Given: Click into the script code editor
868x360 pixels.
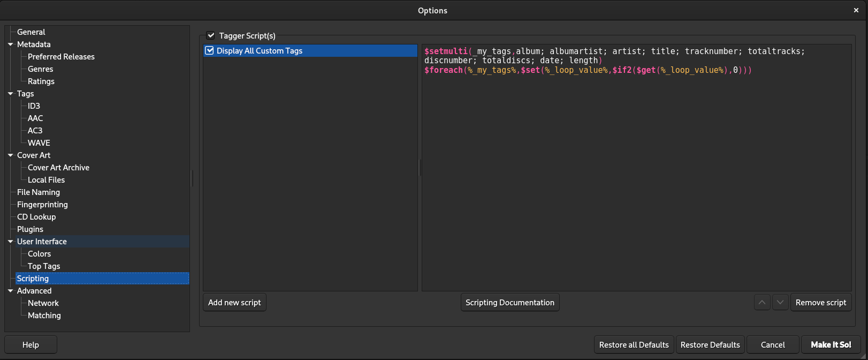Looking at the screenshot, I should tap(636, 168).
